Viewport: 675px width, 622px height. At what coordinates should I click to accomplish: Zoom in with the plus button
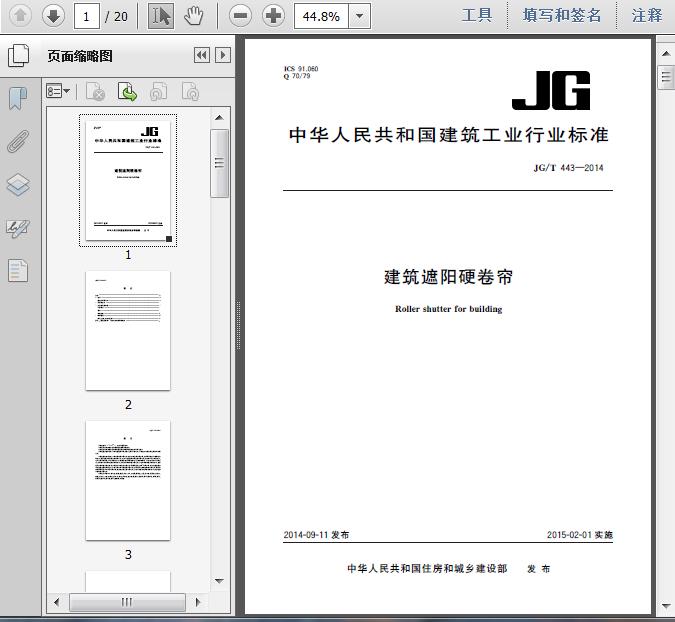point(273,15)
